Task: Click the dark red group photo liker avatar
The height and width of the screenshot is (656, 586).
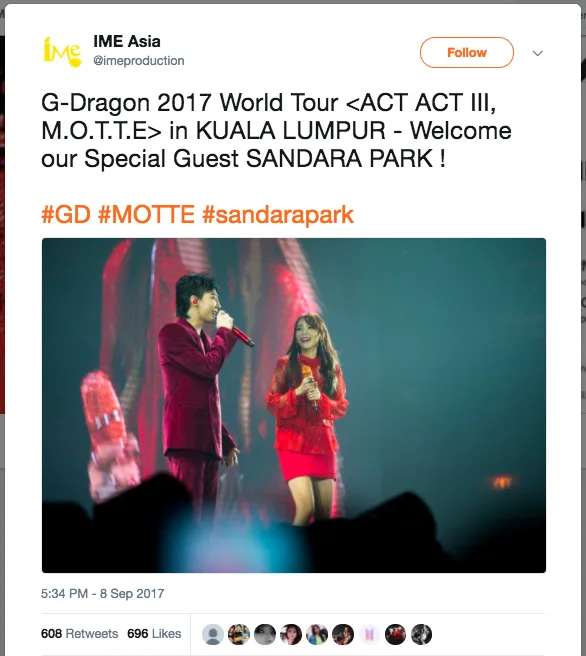Action: click(x=395, y=634)
